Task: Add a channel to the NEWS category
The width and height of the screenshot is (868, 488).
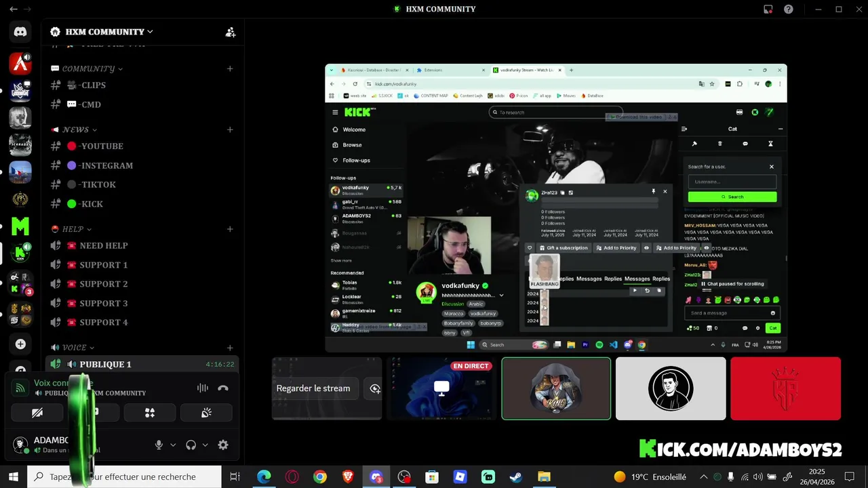Action: [230, 129]
